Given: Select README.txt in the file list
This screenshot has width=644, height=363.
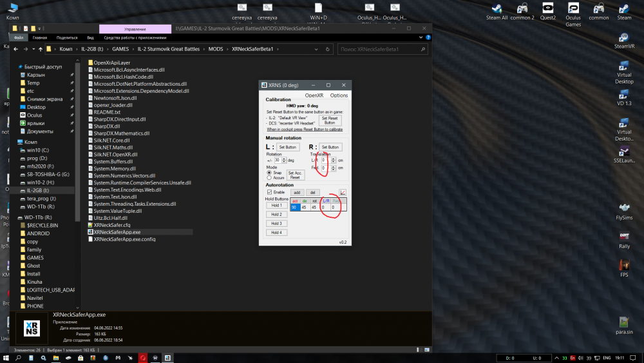Looking at the screenshot, I should coord(107,112).
